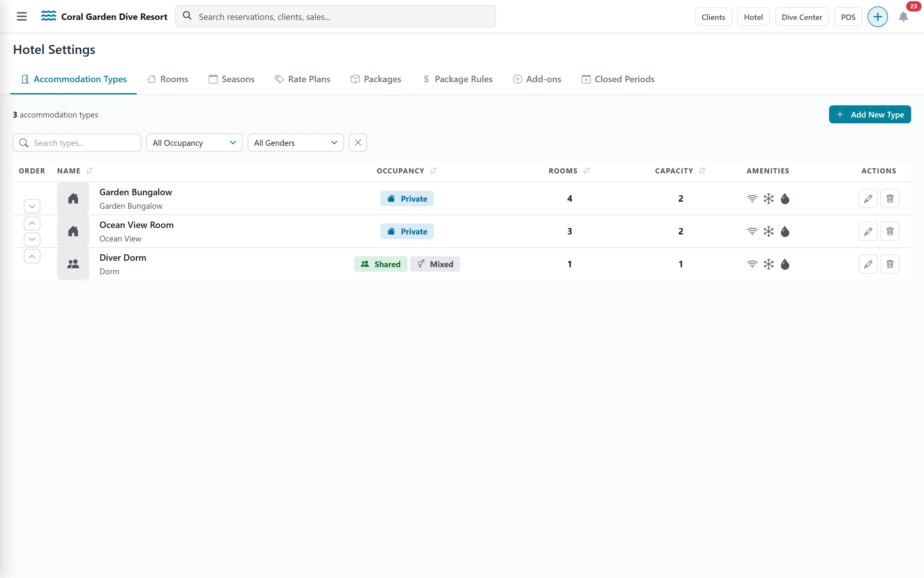Screen dimensions: 924x578
Task: Click the Diver Dorm people thumbnail icon
Action: pos(73,264)
